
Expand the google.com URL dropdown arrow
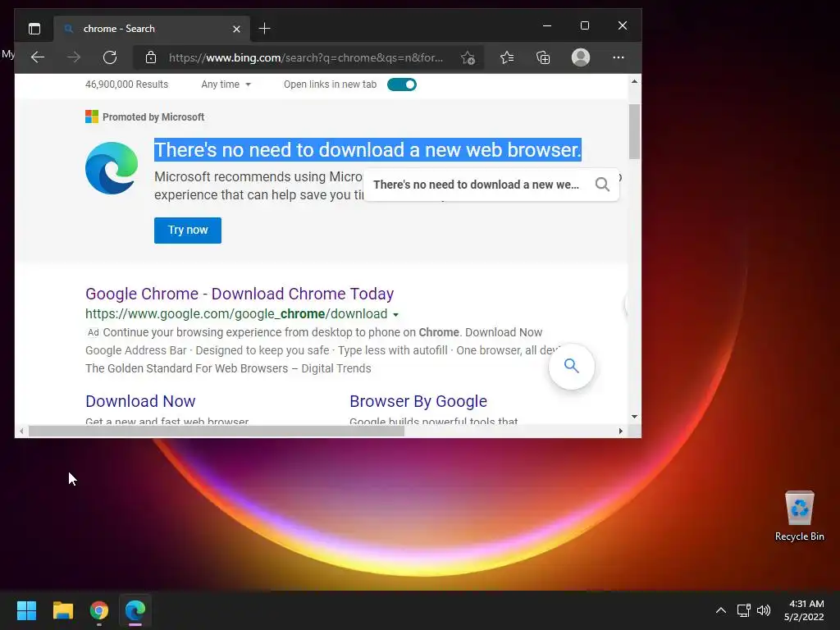pyautogui.click(x=395, y=314)
